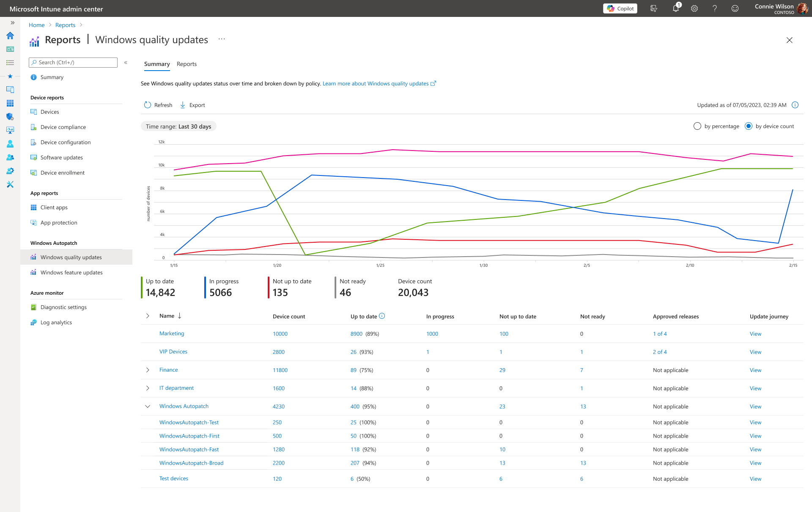Image resolution: width=812 pixels, height=512 pixels.
Task: Switch to the Reports tab
Action: click(x=187, y=64)
